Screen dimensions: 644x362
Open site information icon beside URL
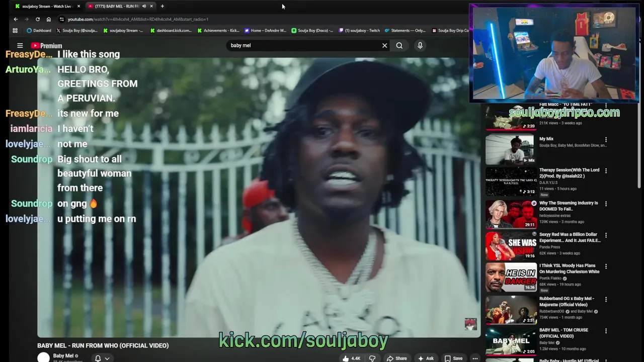62,19
